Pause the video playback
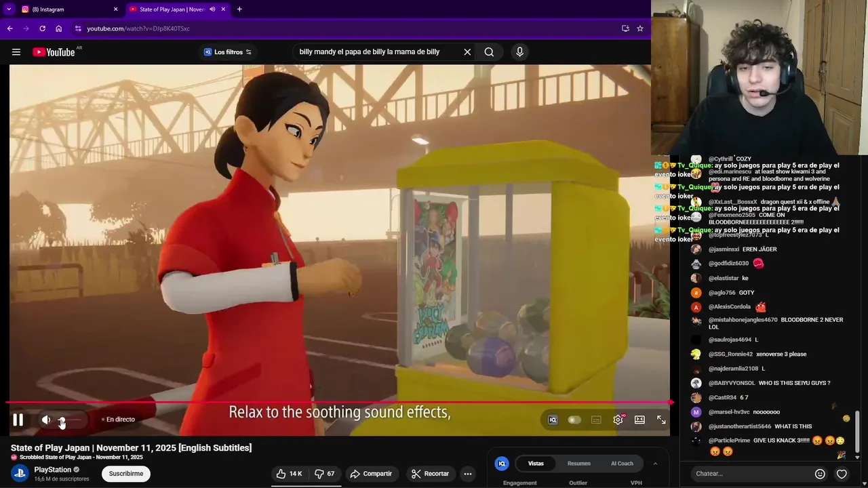Screen dimensions: 868x488 tap(18, 420)
